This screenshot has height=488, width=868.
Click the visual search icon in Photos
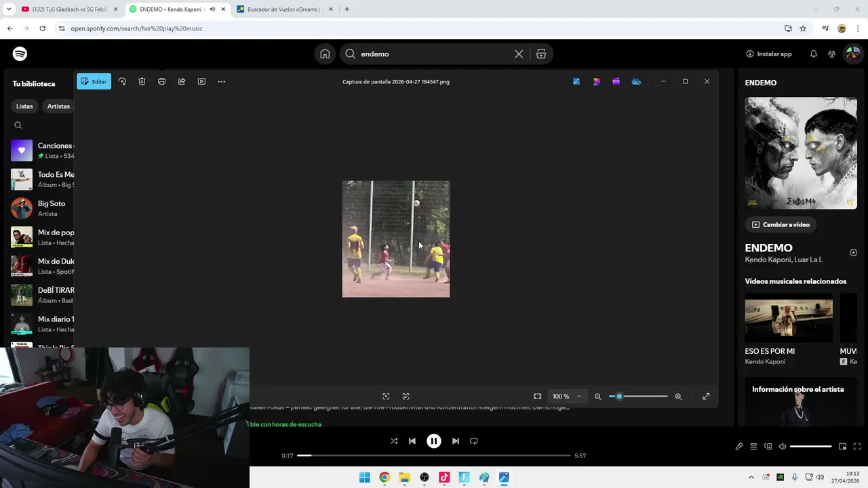point(386,396)
